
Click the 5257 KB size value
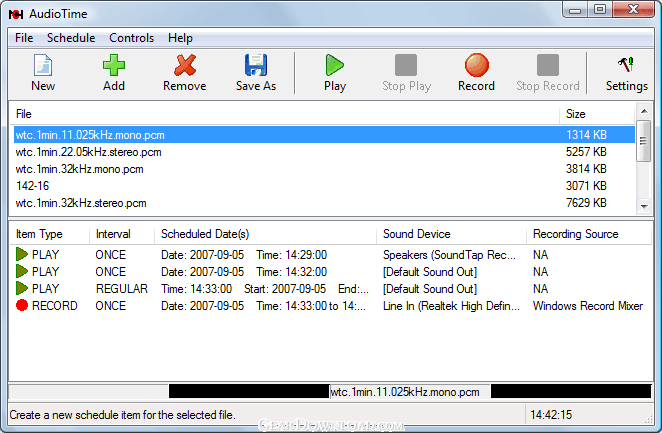[586, 152]
